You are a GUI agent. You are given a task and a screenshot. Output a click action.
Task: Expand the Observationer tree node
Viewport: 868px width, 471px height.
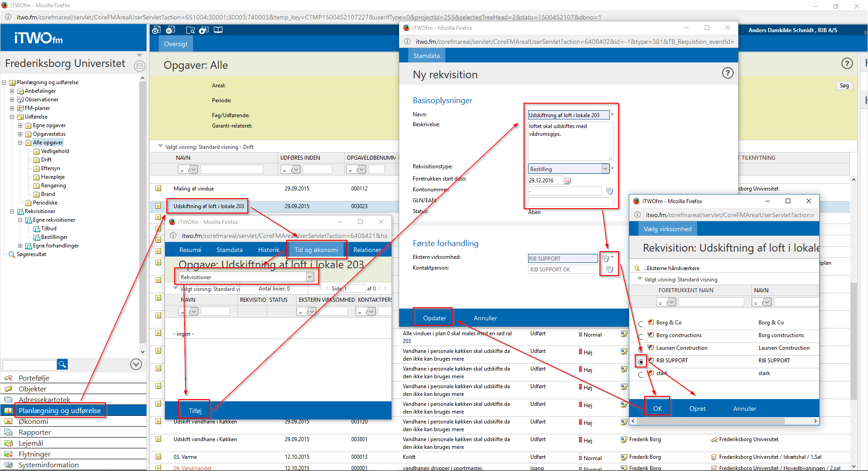click(12, 100)
